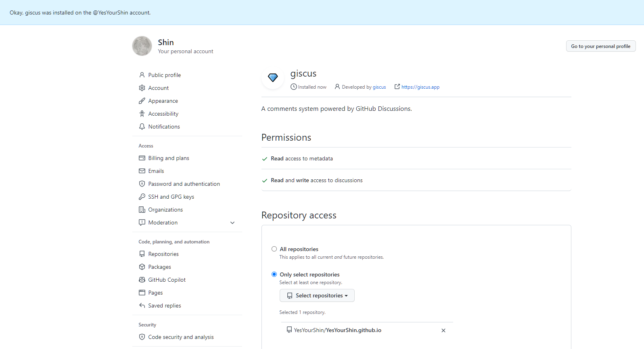
Task: Click the shield icon for Code security and analysis
Action: coord(142,337)
